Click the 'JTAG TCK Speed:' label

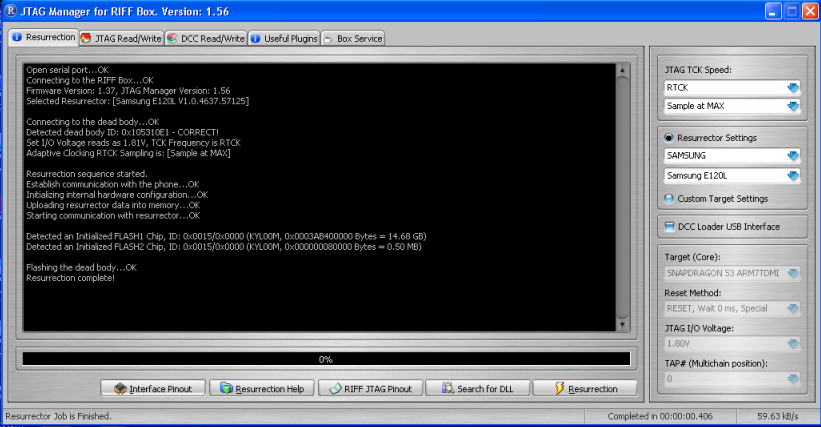pyautogui.click(x=698, y=70)
